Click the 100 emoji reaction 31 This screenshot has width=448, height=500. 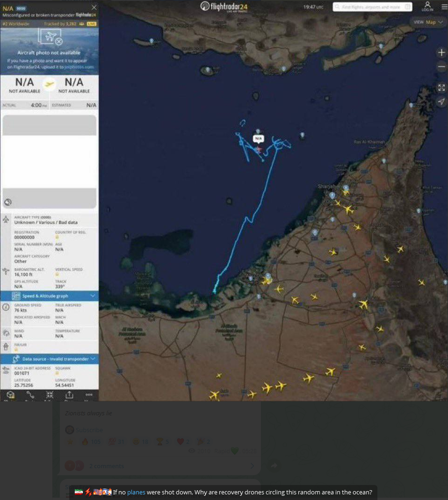point(116,442)
